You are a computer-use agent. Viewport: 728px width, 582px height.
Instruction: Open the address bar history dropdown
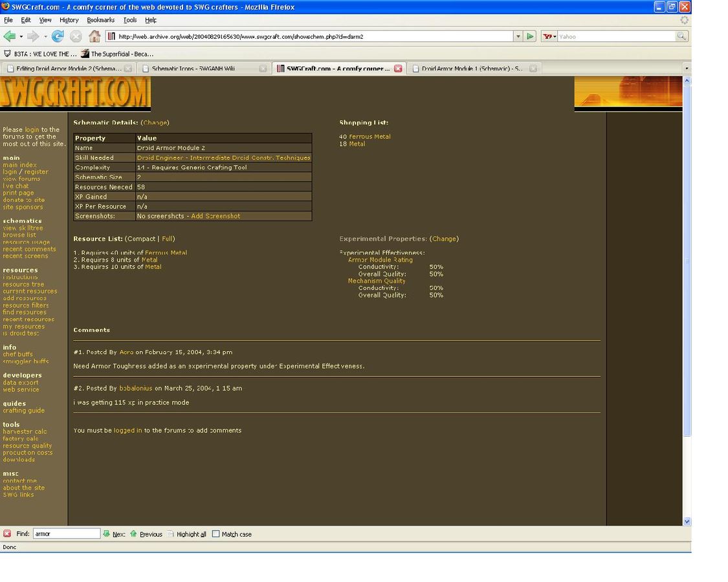[518, 36]
